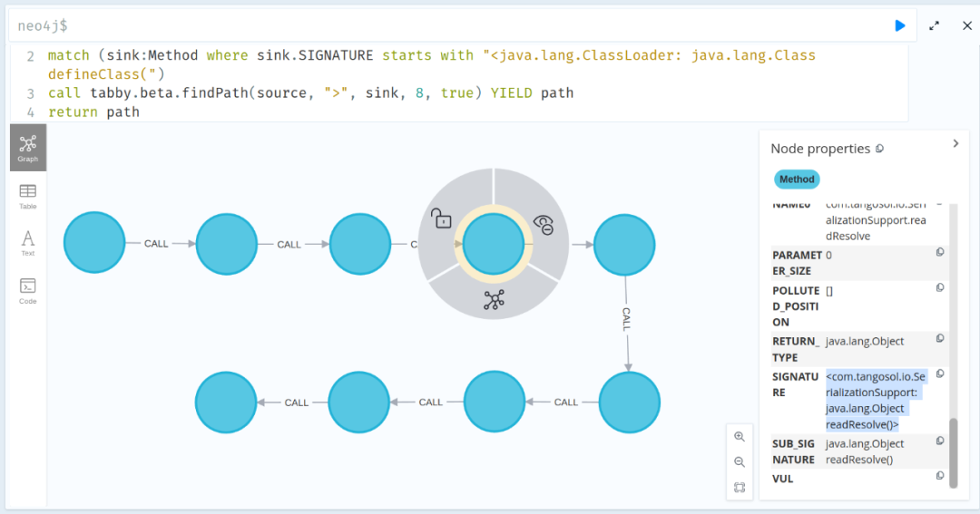
Task: Click the RETURN_TYPE value java.lang.Object
Action: tap(865, 341)
